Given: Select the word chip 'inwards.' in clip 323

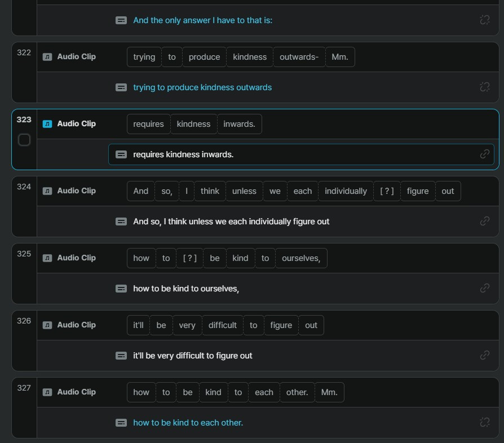Looking at the screenshot, I should [240, 124].
